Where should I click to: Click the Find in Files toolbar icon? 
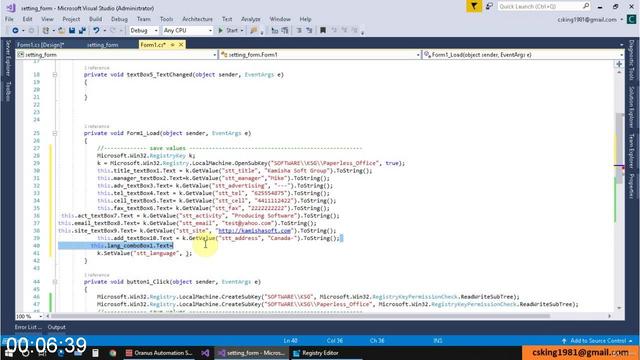point(254,31)
